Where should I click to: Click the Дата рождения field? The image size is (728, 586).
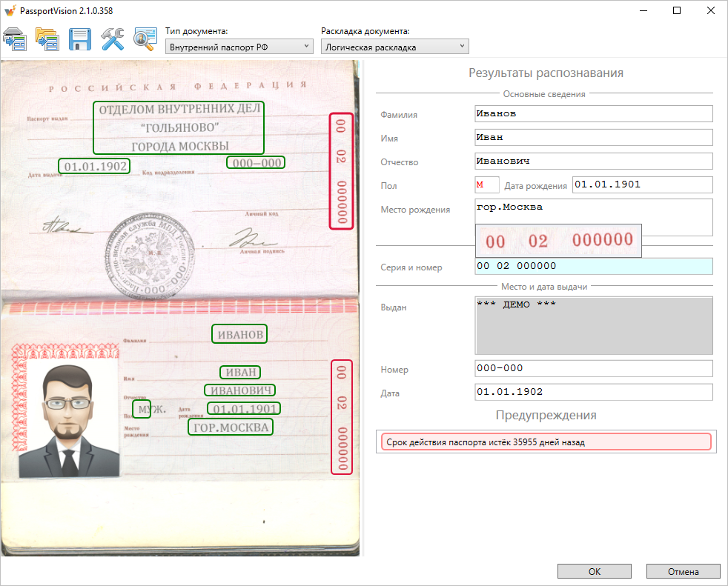click(x=643, y=184)
